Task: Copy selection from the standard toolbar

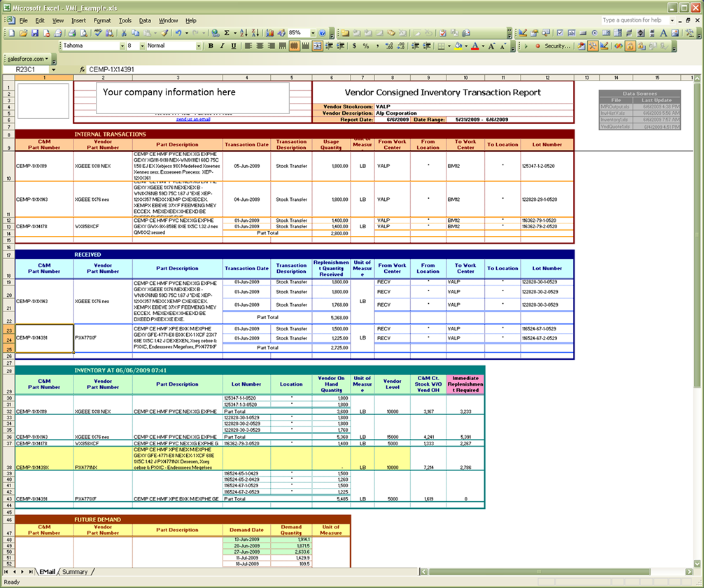Action: click(135, 33)
